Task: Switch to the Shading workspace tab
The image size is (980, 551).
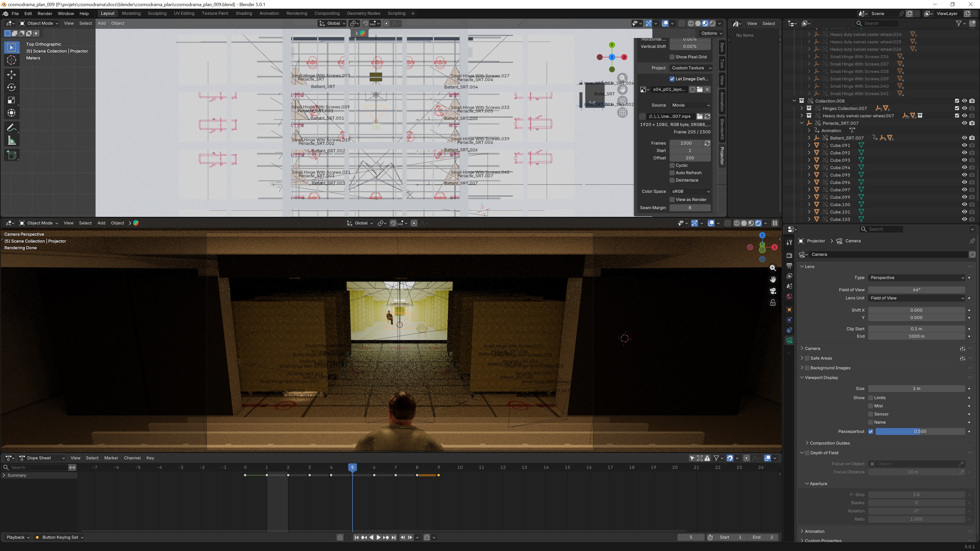Action: 243,13
